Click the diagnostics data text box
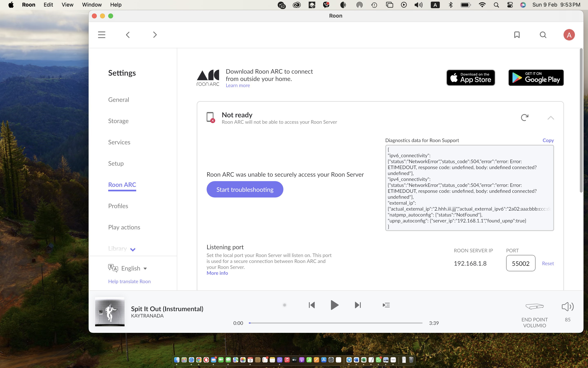 (x=469, y=188)
